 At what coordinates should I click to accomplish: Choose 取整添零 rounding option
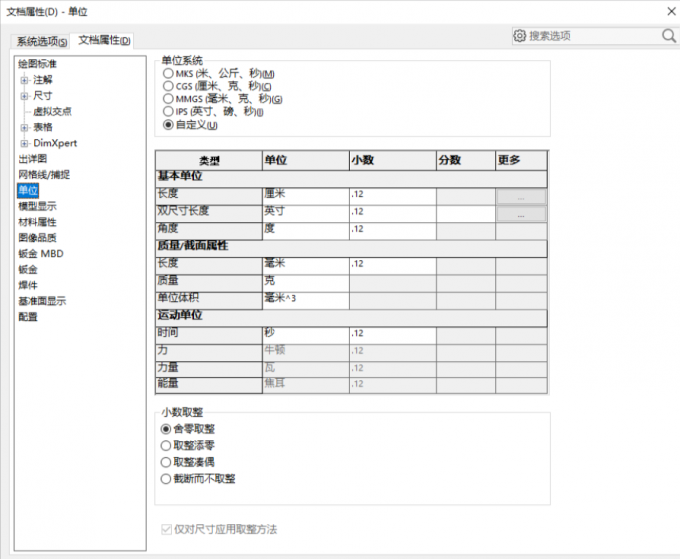pyautogui.click(x=166, y=445)
